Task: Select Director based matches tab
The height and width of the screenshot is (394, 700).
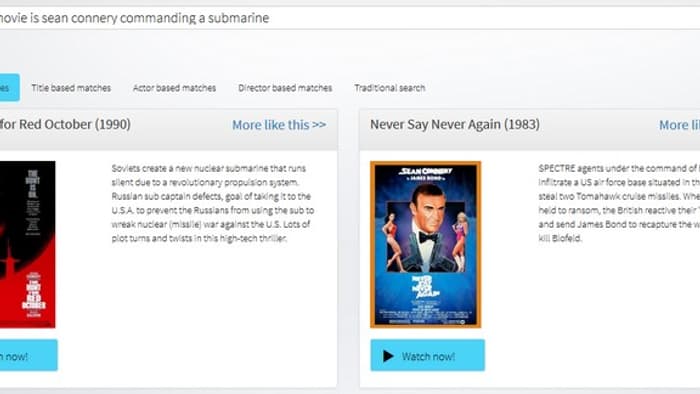Action: tap(285, 88)
